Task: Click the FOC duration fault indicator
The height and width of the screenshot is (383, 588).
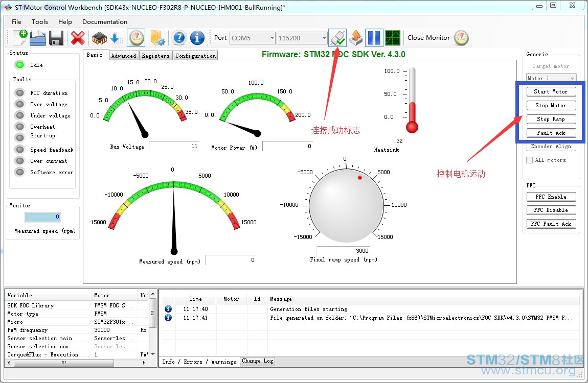Action: (x=20, y=92)
